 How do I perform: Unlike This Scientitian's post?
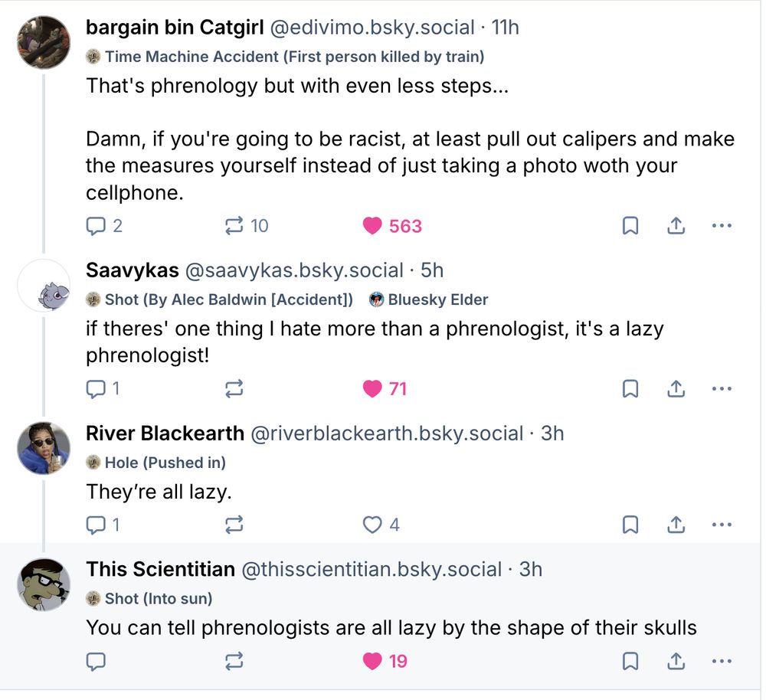373,660
